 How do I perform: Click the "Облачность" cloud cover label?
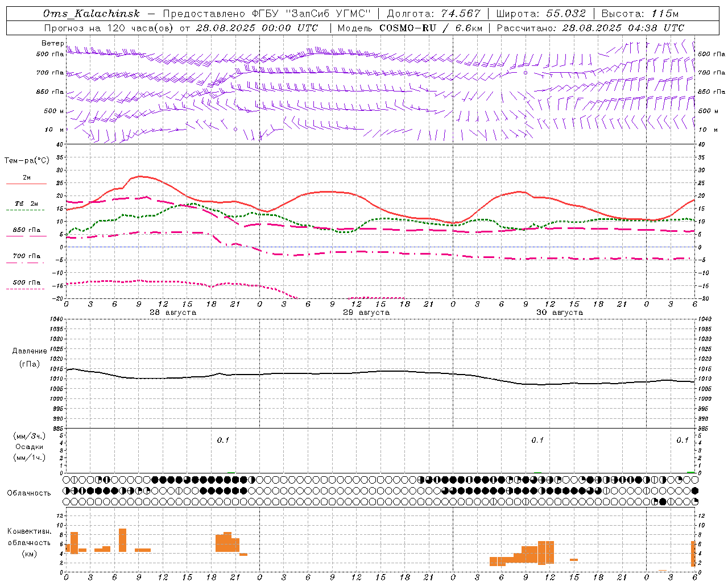click(x=29, y=493)
